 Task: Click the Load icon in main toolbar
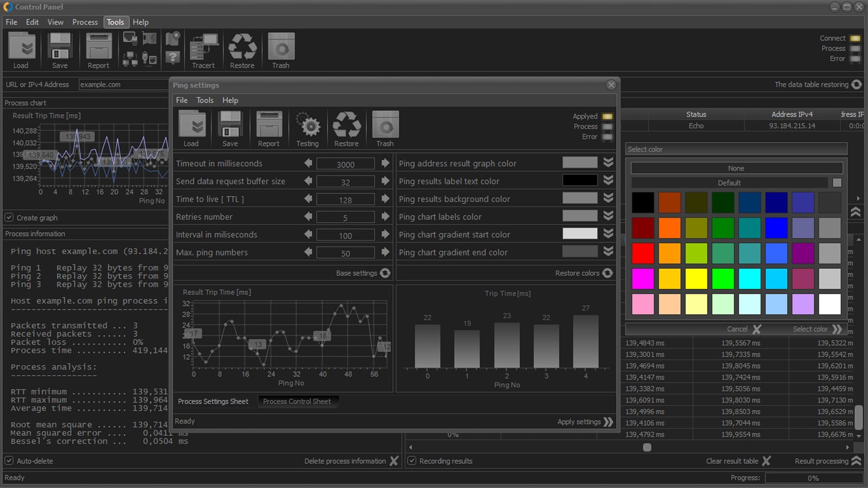[21, 47]
